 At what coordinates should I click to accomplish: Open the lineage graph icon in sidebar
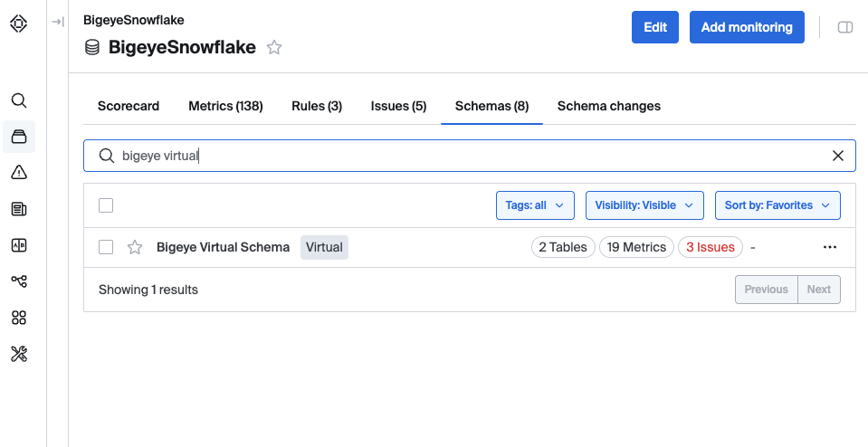19,281
